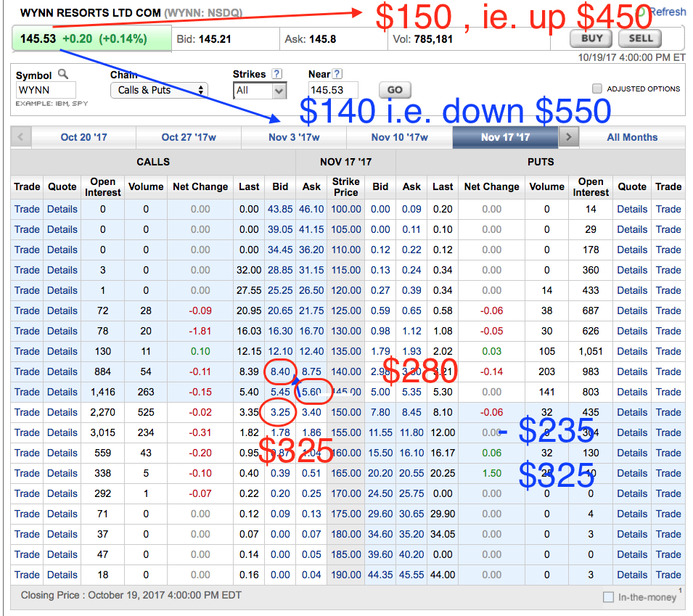Enable the Adjusted Options checkbox
The width and height of the screenshot is (693, 616).
tap(597, 89)
